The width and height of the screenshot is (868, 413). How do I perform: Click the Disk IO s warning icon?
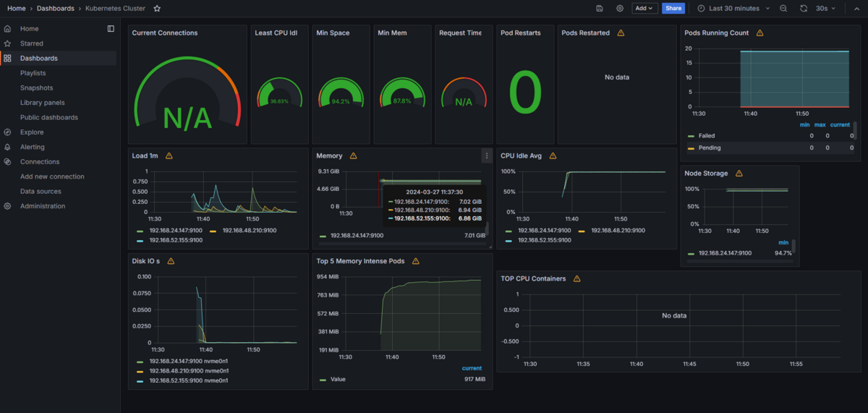(171, 261)
